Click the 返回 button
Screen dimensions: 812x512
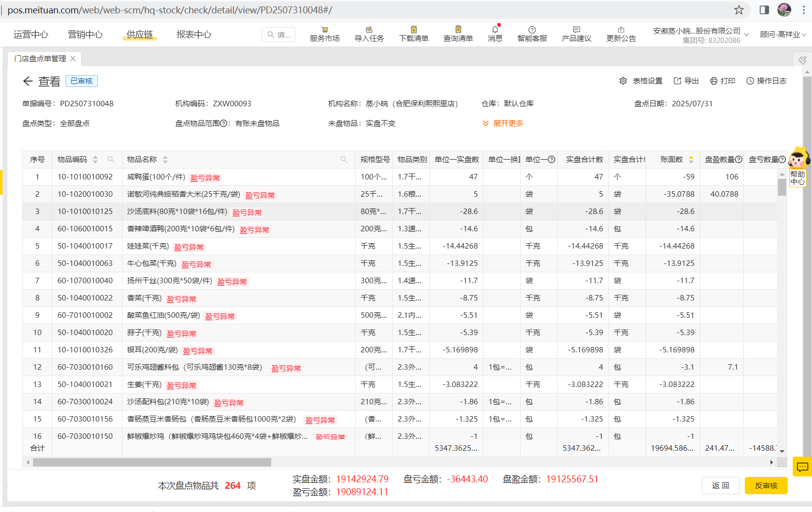click(721, 485)
